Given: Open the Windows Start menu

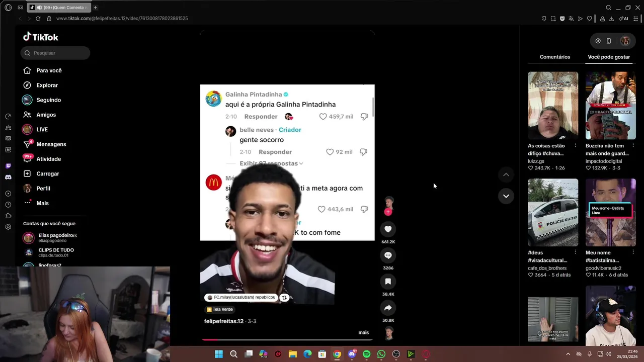Looking at the screenshot, I should click(x=219, y=354).
